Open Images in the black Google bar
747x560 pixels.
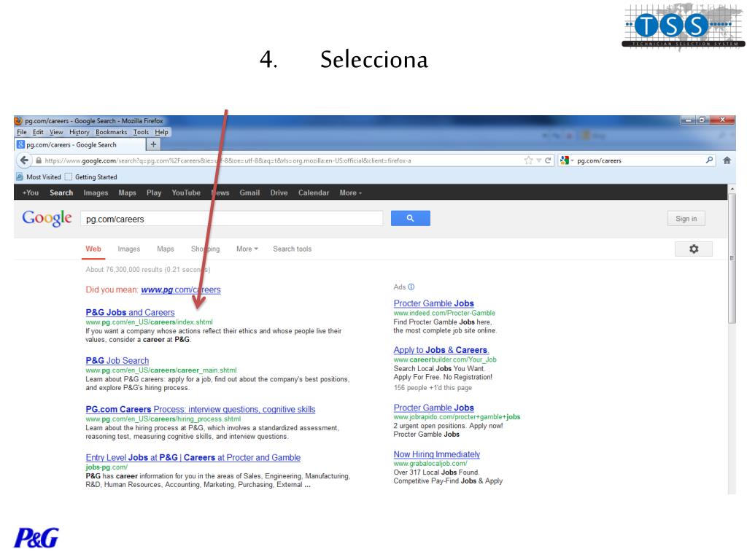pos(96,192)
